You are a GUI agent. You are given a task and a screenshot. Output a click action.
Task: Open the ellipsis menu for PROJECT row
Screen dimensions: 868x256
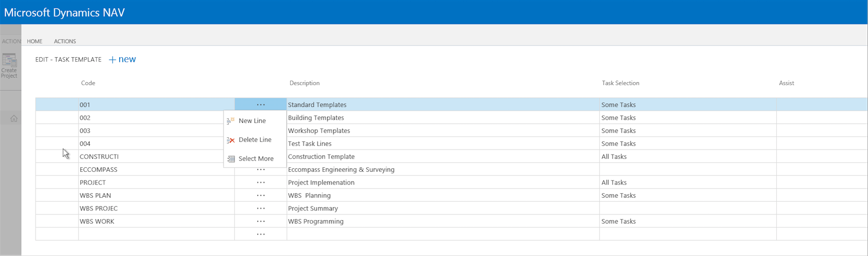coord(261,182)
